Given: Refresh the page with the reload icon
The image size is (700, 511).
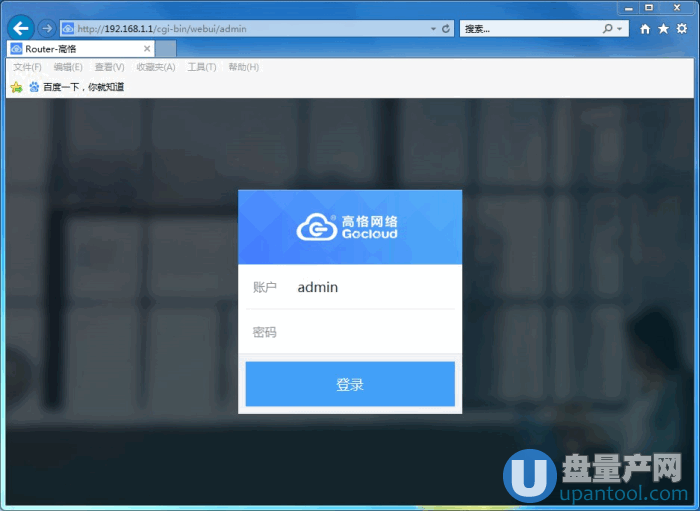Looking at the screenshot, I should pos(445,29).
